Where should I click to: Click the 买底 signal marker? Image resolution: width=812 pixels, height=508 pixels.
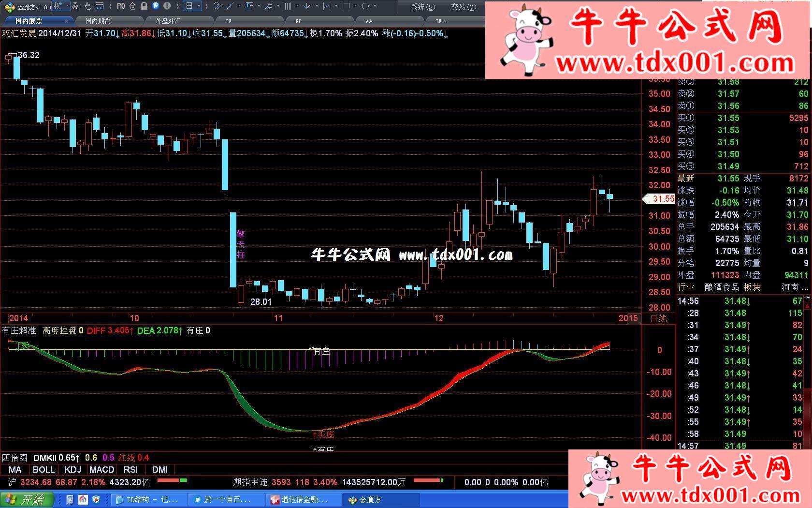point(324,435)
